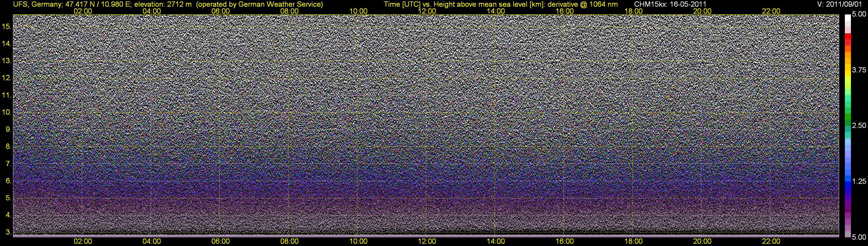Click the height axis label '5.'
The height and width of the screenshot is (246, 868).
point(9,198)
